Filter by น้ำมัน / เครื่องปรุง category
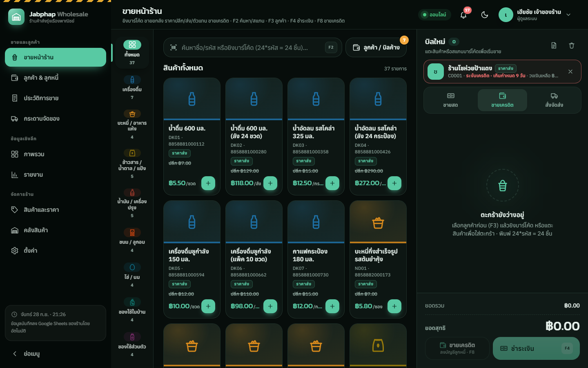Viewport: 588px width, 368px height. (132, 203)
